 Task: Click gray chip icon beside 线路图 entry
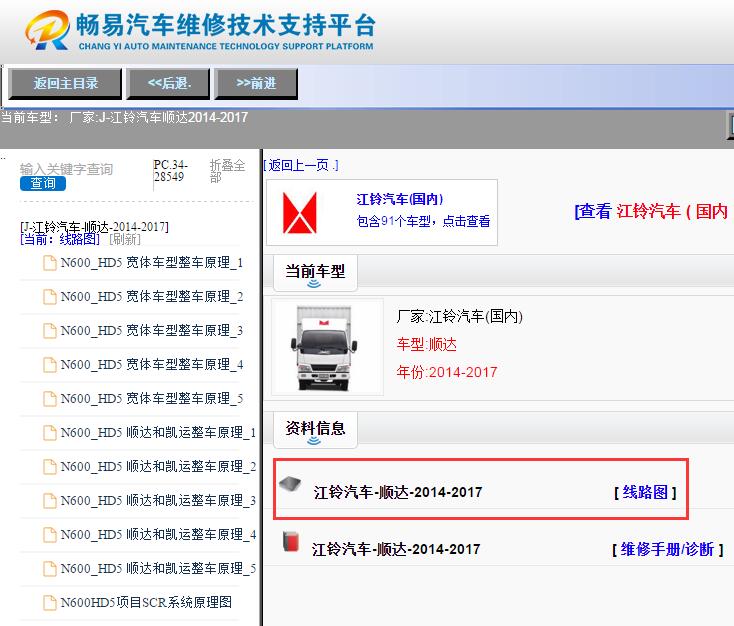coord(290,484)
